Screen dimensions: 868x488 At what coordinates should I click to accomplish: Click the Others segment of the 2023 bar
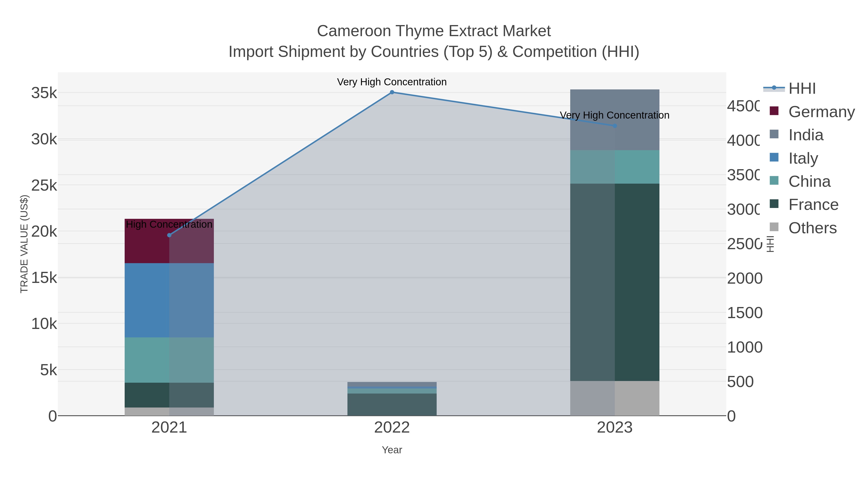pos(615,398)
